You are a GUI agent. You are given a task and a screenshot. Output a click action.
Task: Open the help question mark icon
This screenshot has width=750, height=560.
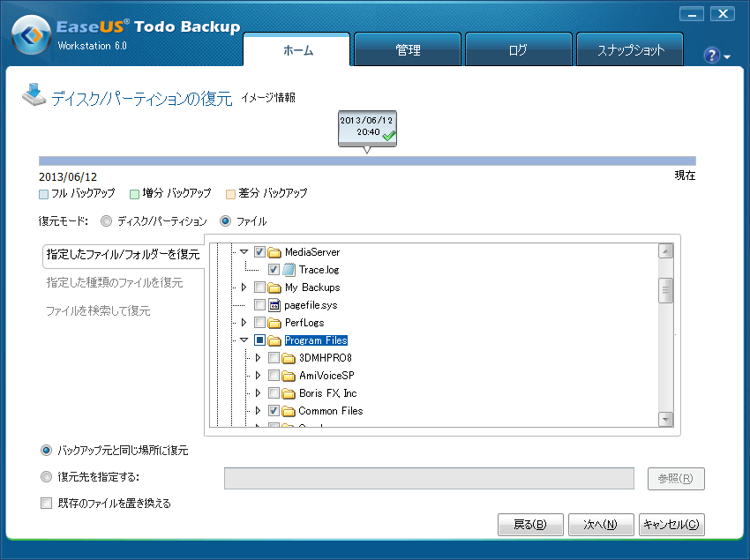tap(711, 56)
